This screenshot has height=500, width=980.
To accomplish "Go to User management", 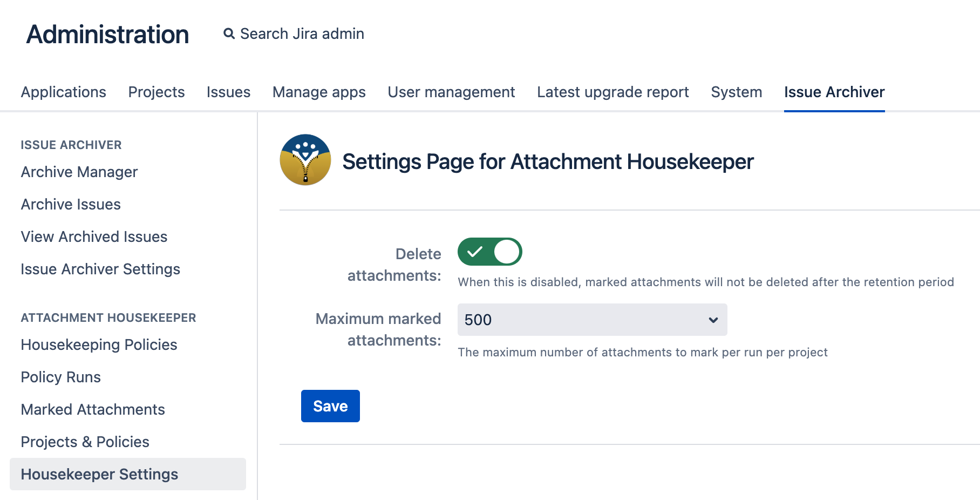I will coord(451,92).
